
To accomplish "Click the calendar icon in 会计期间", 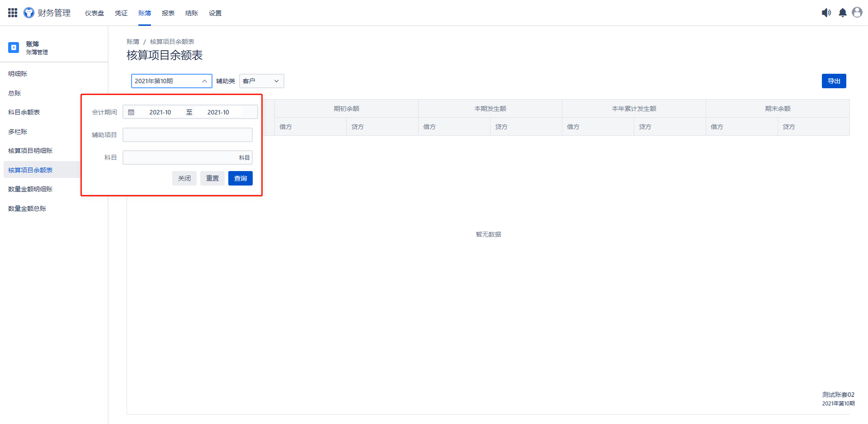I will click(x=131, y=112).
